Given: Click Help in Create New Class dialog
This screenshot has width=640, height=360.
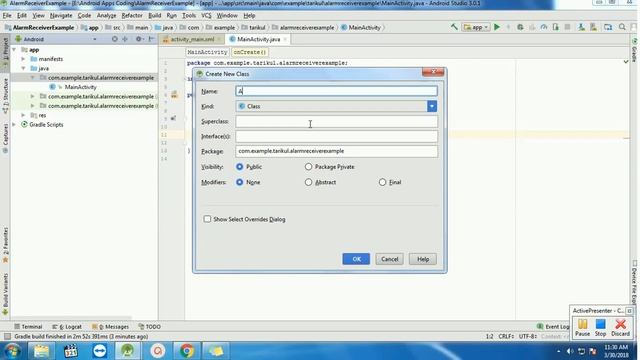Looking at the screenshot, I should pos(423,259).
